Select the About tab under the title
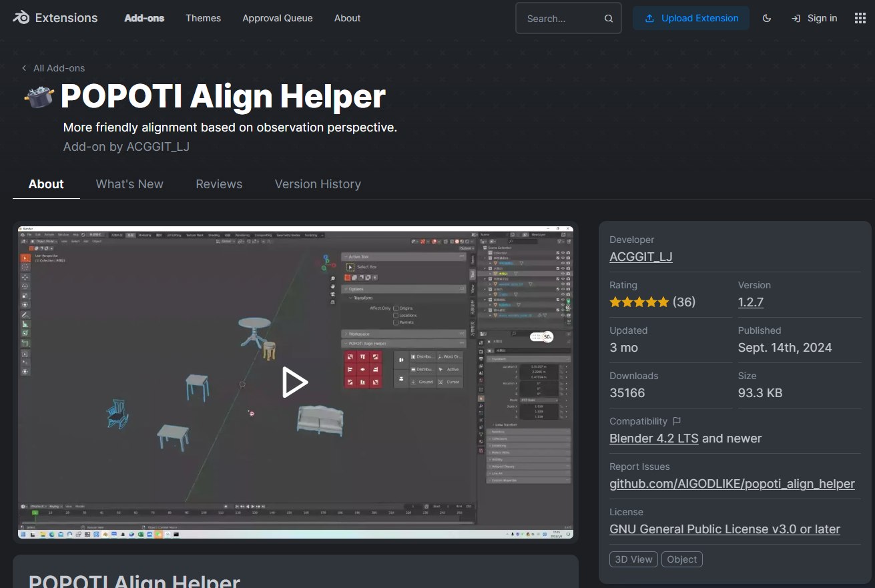 (x=46, y=184)
